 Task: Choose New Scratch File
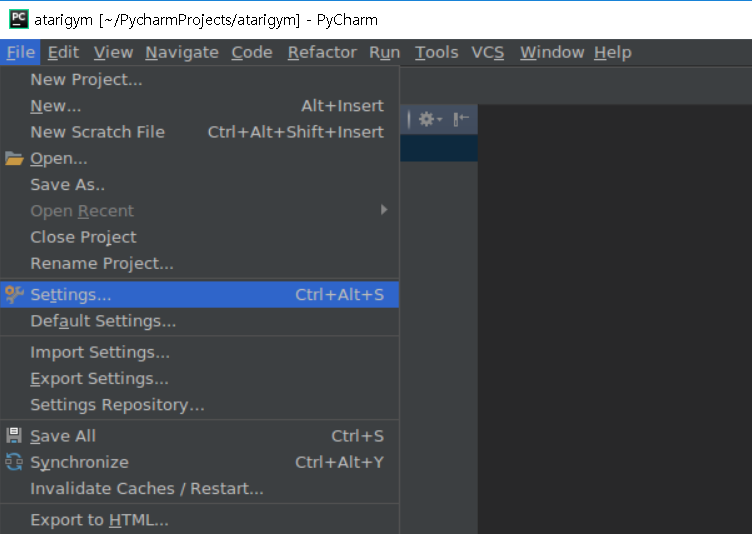[200, 132]
